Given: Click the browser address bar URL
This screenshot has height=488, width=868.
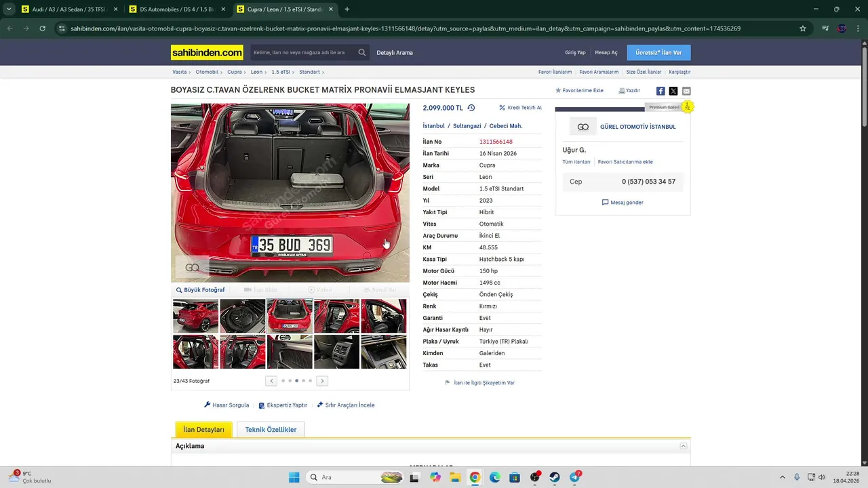Looking at the screenshot, I should point(406,28).
